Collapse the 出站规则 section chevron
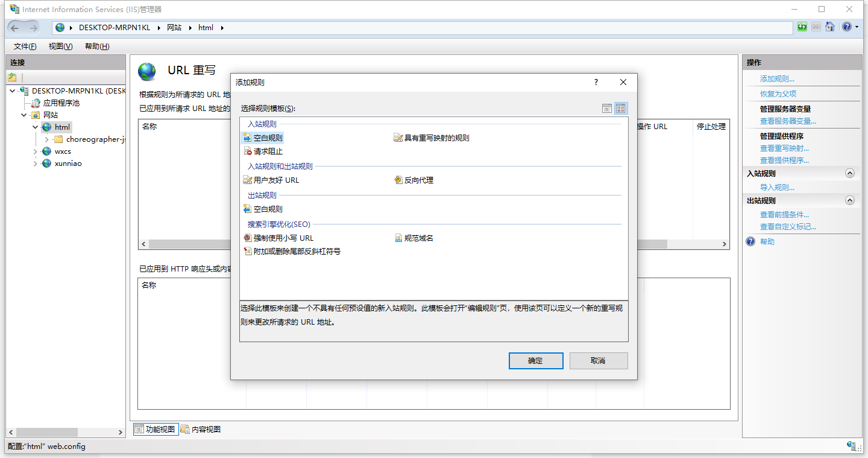Image resolution: width=868 pixels, height=458 pixels. point(850,200)
